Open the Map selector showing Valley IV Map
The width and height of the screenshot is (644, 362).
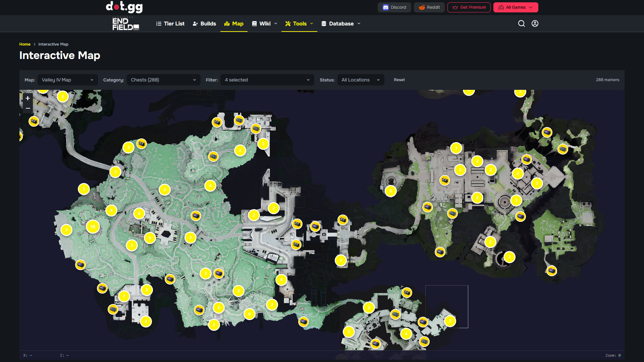click(68, 80)
